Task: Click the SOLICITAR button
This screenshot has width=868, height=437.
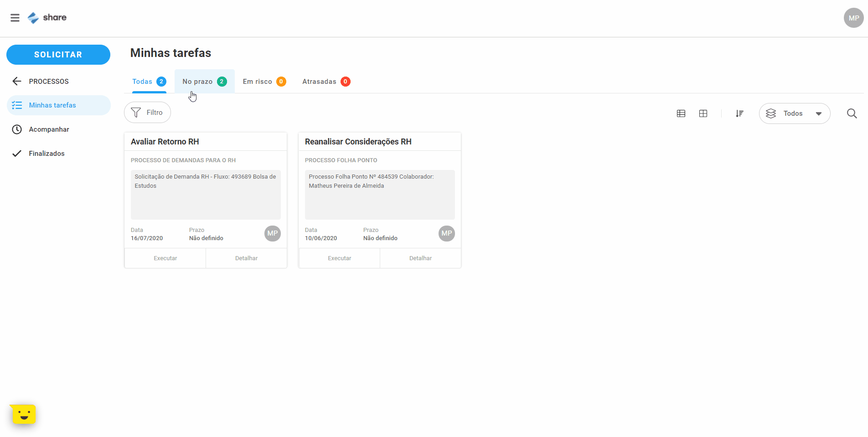Action: coord(58,55)
